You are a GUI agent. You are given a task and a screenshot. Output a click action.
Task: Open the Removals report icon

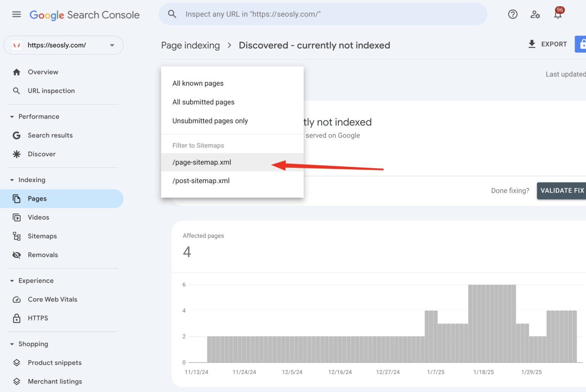tap(17, 255)
